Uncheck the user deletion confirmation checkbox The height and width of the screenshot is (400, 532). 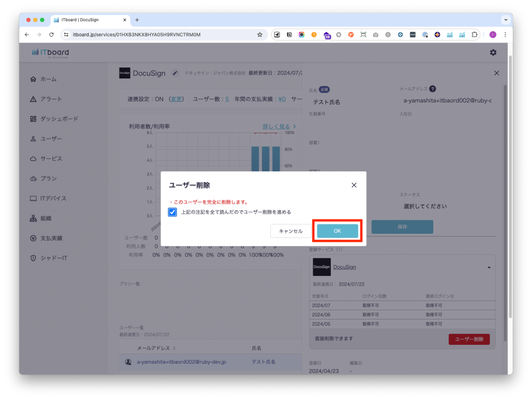pyautogui.click(x=172, y=212)
